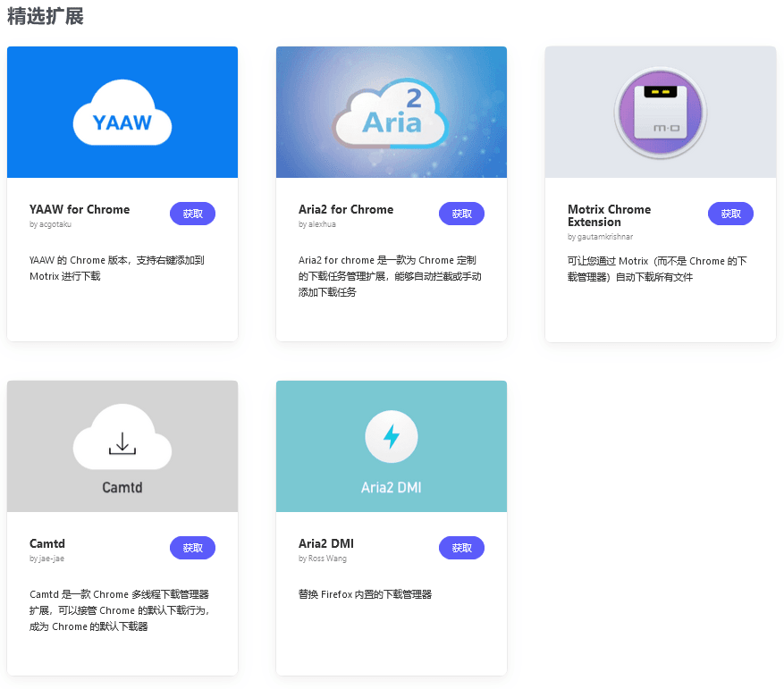
Task: Click the Motrix circular robot logo
Action: coord(660,112)
